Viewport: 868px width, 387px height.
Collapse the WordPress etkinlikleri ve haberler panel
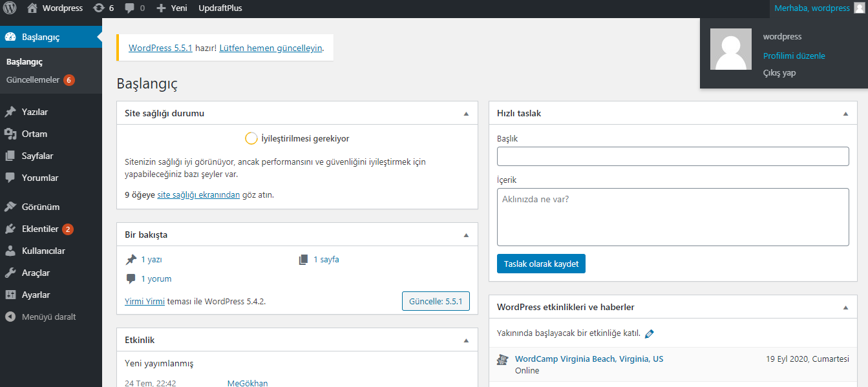845,307
